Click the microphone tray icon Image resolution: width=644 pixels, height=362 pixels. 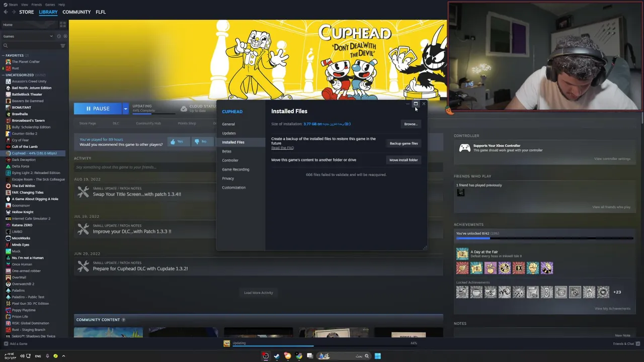pos(47,356)
